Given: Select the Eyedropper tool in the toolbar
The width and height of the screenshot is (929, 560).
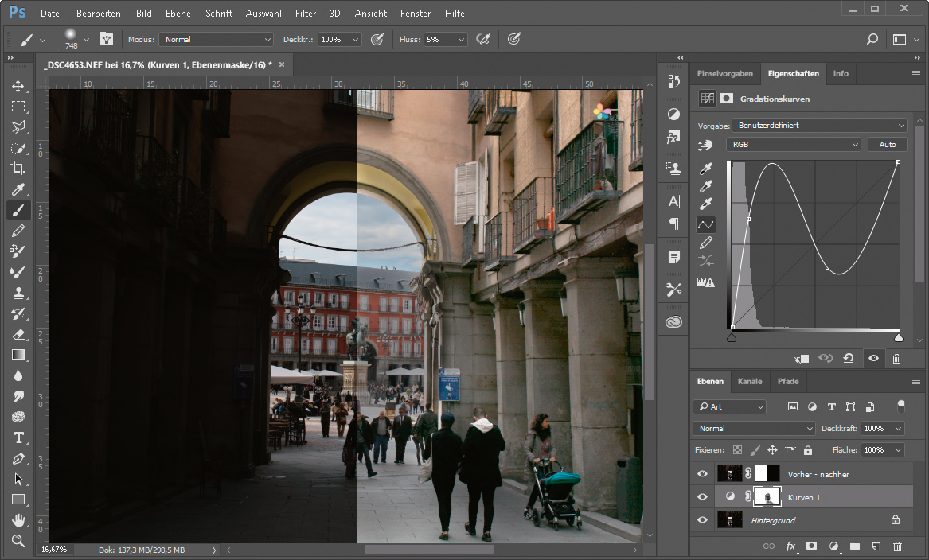Looking at the screenshot, I should pyautogui.click(x=18, y=189).
